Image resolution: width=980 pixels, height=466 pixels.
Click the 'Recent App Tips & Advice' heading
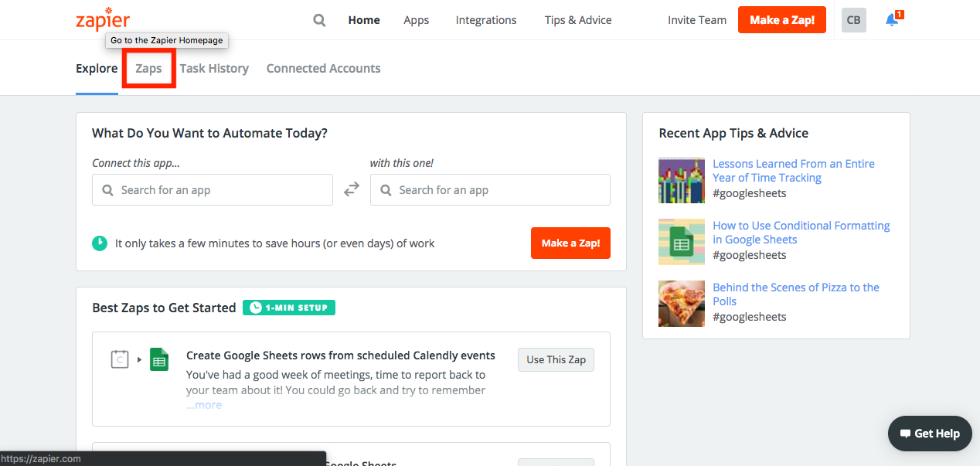733,133
